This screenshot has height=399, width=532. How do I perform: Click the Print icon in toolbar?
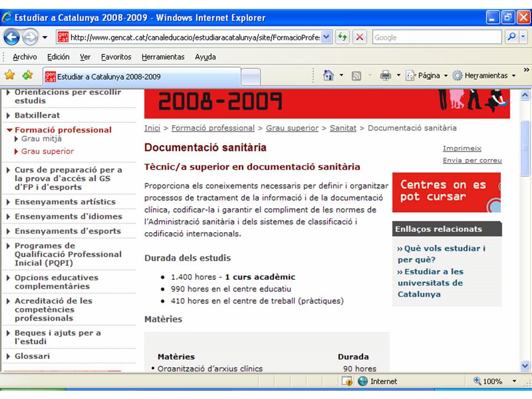[386, 75]
